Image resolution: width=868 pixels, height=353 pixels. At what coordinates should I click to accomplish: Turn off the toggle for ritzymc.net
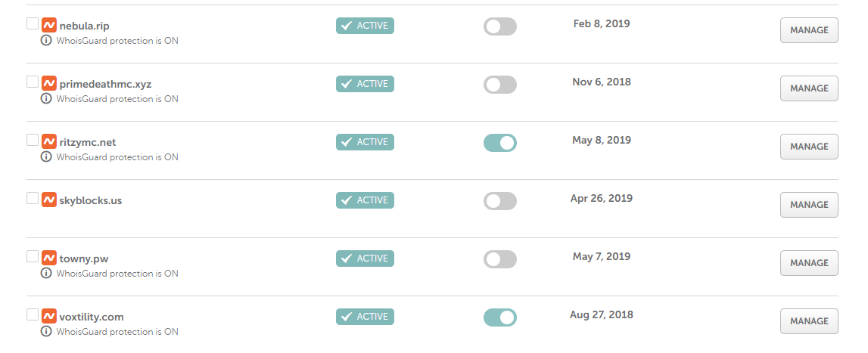point(499,143)
